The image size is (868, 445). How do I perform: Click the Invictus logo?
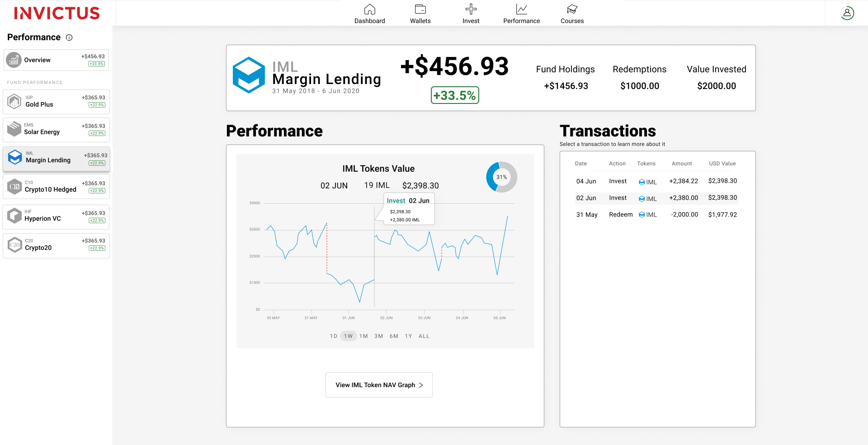point(57,13)
